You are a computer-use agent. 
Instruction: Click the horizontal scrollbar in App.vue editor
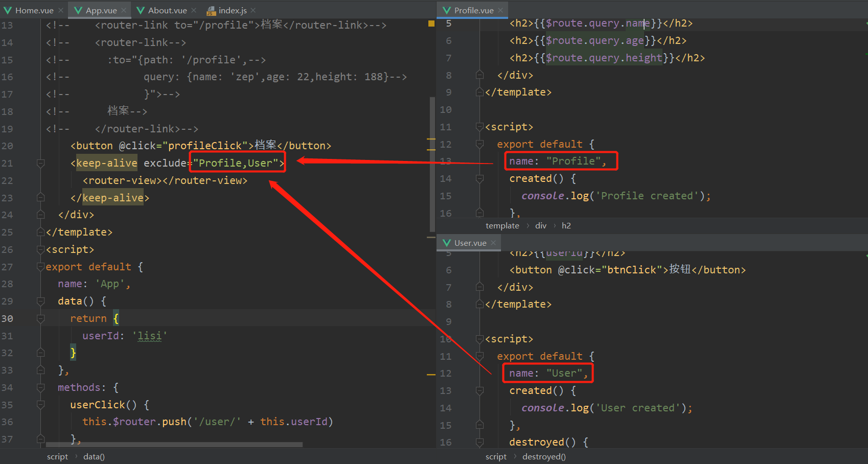[174, 445]
